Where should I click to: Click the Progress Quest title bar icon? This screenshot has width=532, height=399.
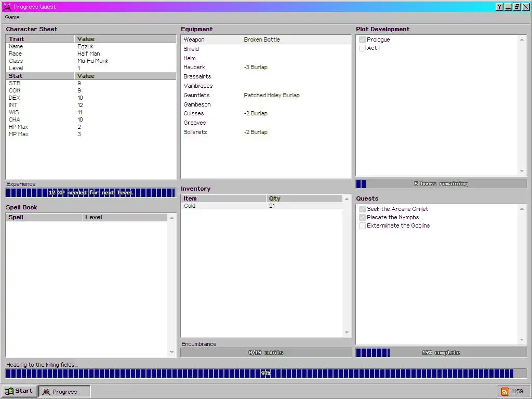[x=7, y=7]
